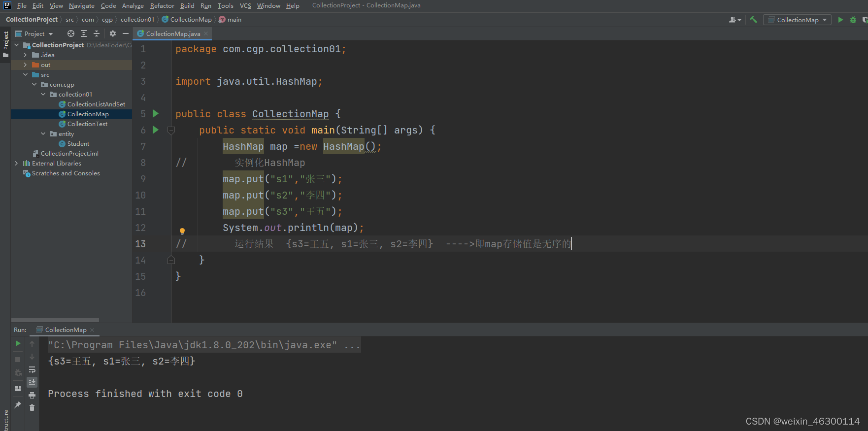
Task: Open Project panel settings gear
Action: coord(113,33)
